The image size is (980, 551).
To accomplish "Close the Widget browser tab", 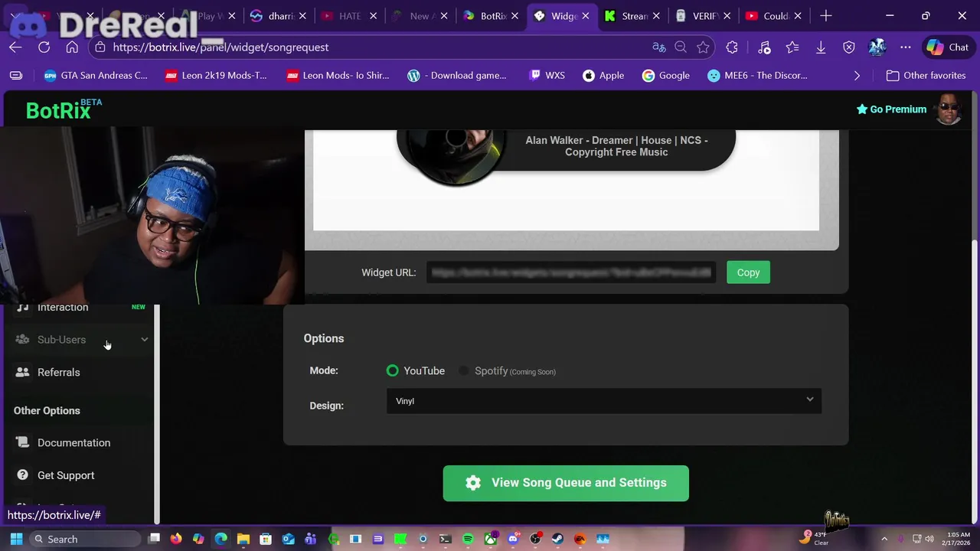I will coord(585,16).
